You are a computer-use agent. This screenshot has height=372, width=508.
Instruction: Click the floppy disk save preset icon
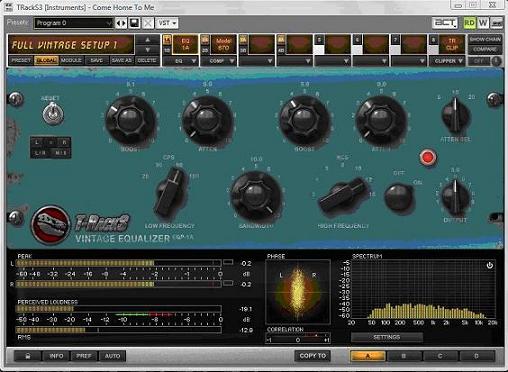[x=134, y=23]
